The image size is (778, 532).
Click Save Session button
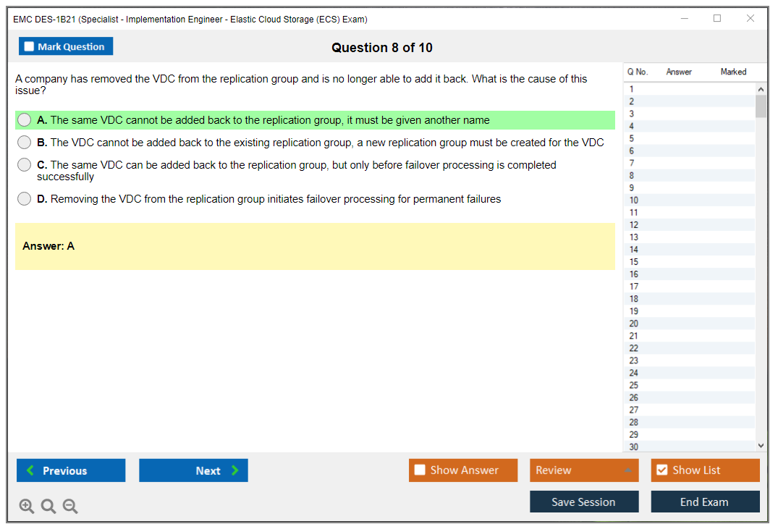(583, 502)
